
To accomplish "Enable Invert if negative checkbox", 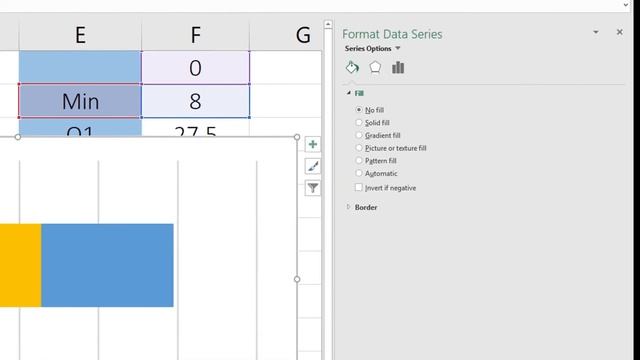I will [359, 187].
